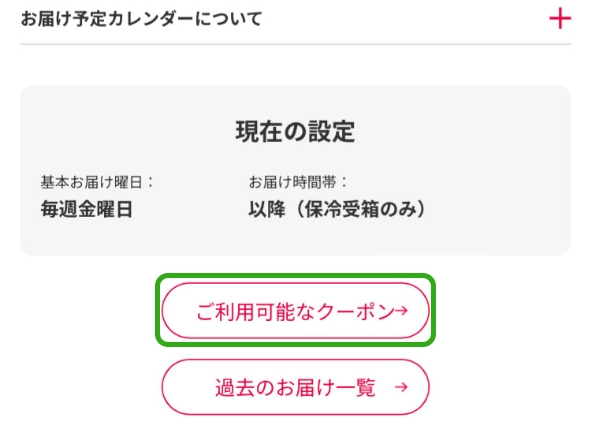Click the arrow icon in 過去のお届け一覧
Viewport: 600px width, 440px height.
tap(401, 387)
